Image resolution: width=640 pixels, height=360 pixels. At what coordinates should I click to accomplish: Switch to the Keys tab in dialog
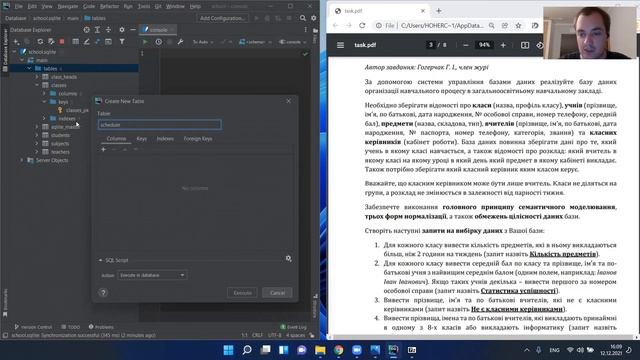pyautogui.click(x=142, y=139)
